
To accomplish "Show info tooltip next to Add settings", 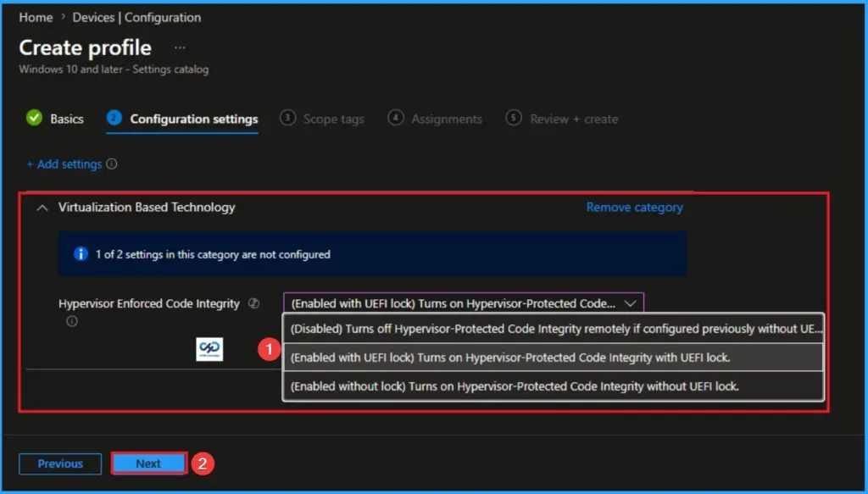I will pos(112,164).
